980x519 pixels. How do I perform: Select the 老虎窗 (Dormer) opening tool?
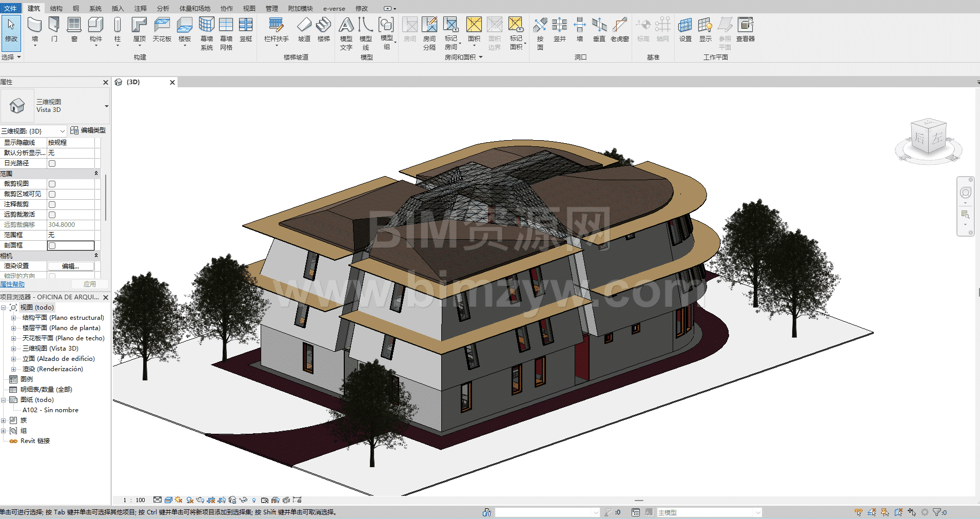click(x=620, y=29)
